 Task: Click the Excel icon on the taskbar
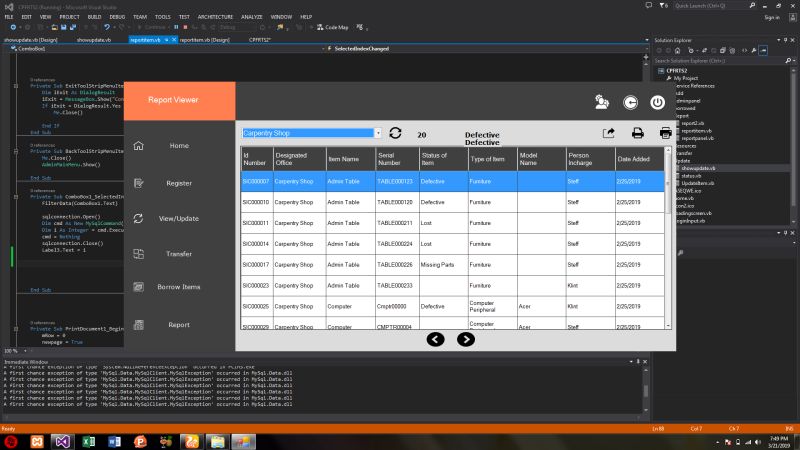tap(88, 441)
